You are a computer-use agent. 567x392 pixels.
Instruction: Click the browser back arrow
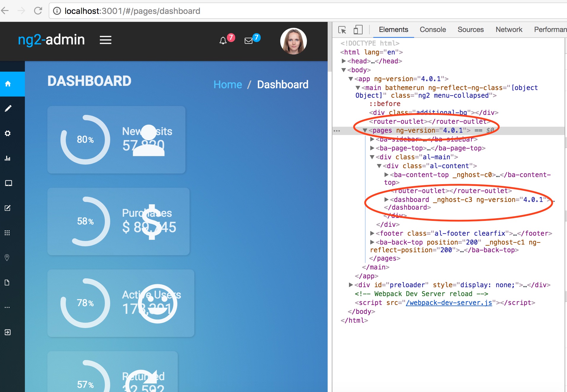[x=5, y=11]
